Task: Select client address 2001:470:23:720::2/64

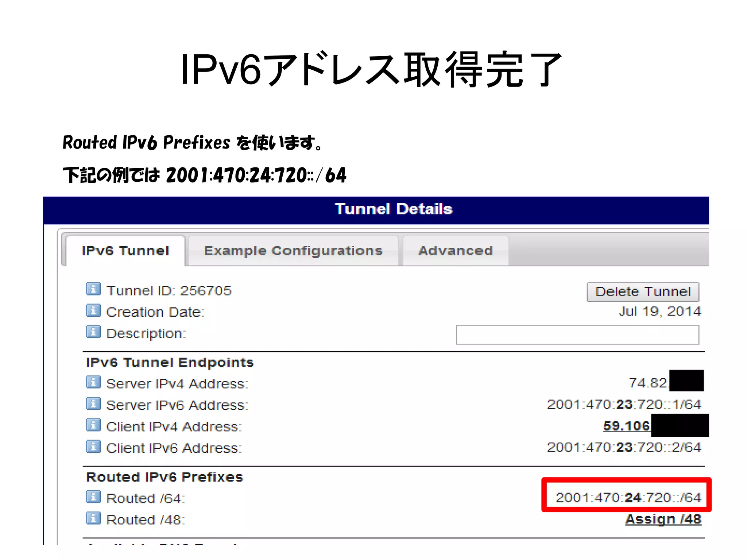Action: tap(624, 447)
